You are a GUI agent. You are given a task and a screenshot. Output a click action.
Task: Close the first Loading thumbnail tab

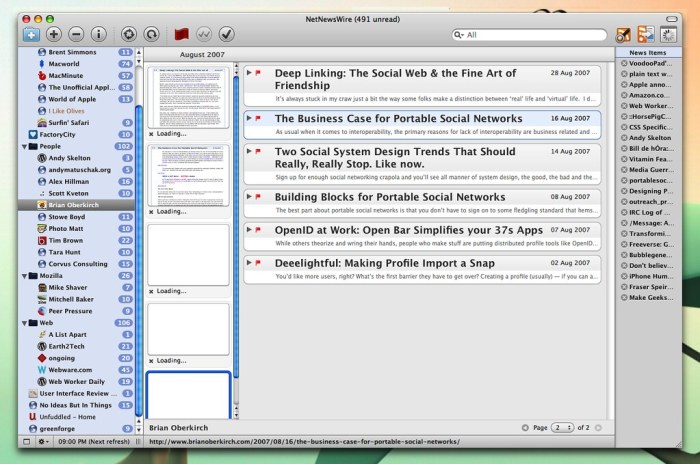151,134
